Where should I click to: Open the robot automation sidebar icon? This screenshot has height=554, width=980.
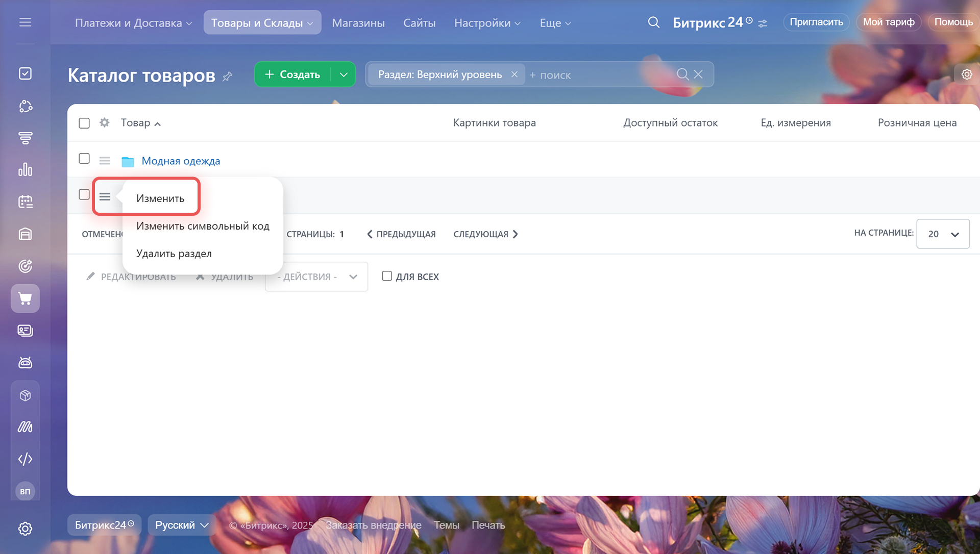coord(25,363)
